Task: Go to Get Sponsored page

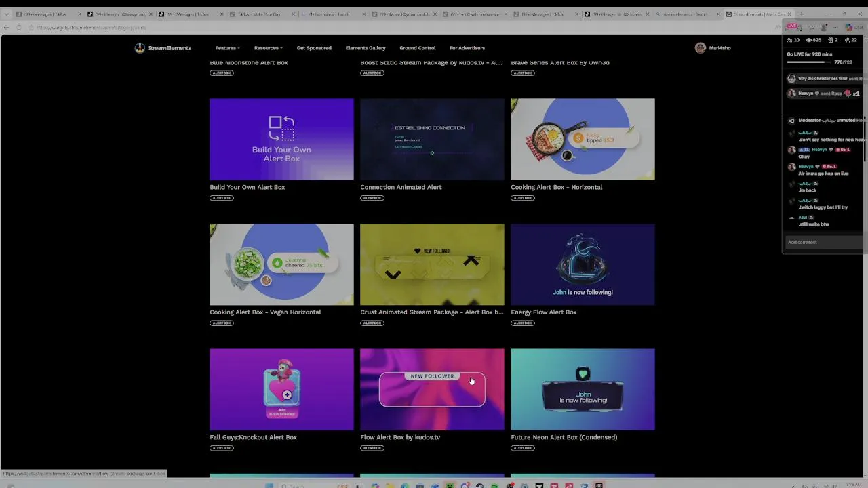Action: tap(314, 48)
